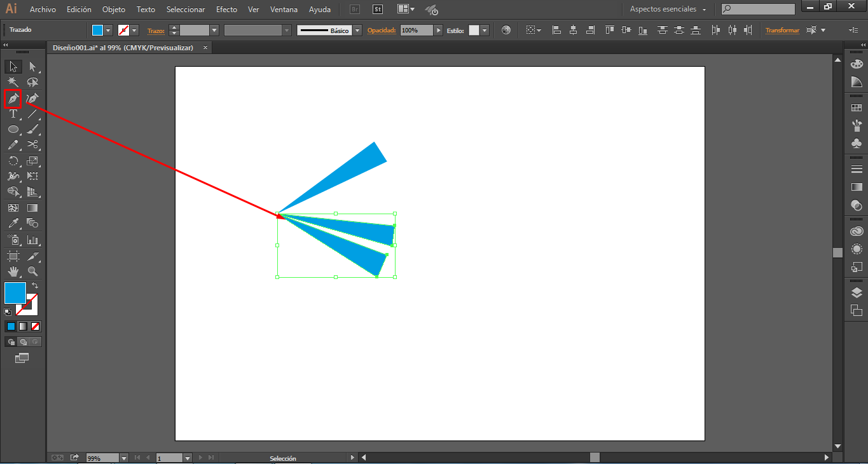Select the Blend tool
The width and height of the screenshot is (868, 464).
[x=32, y=223]
